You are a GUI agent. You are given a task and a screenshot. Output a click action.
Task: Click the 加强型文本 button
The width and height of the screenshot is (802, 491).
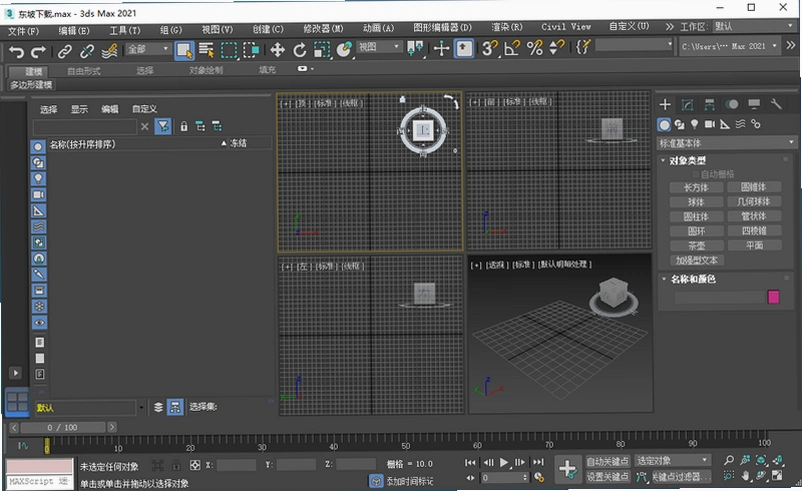pyautogui.click(x=696, y=260)
